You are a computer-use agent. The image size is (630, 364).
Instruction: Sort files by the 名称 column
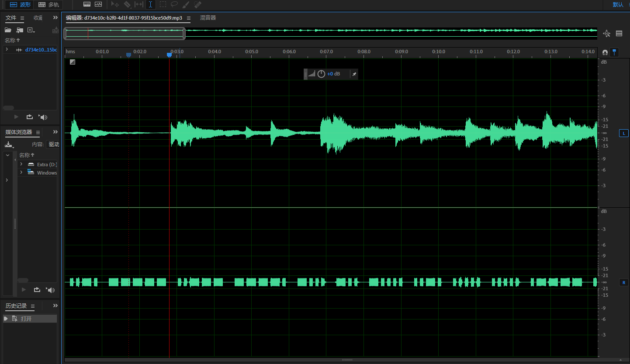(x=12, y=40)
